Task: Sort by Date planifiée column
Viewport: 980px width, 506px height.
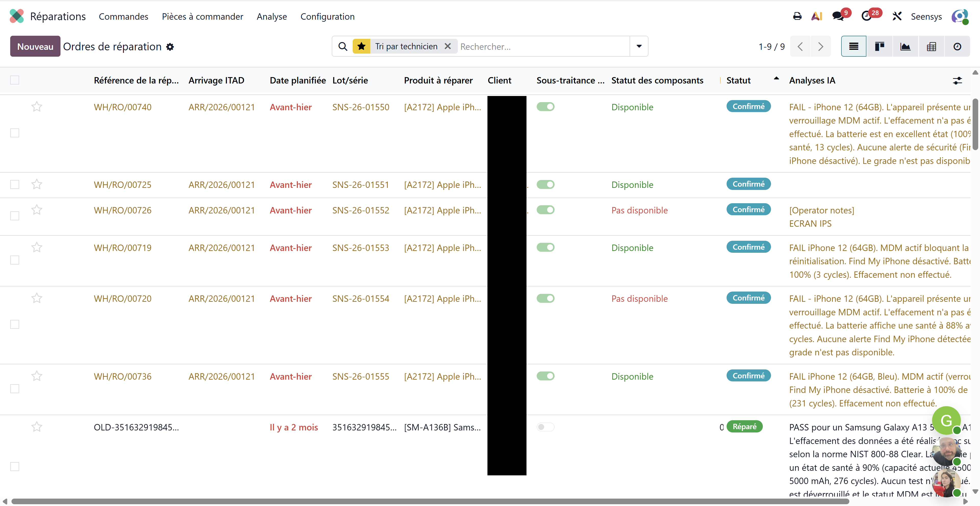Action: coord(298,80)
